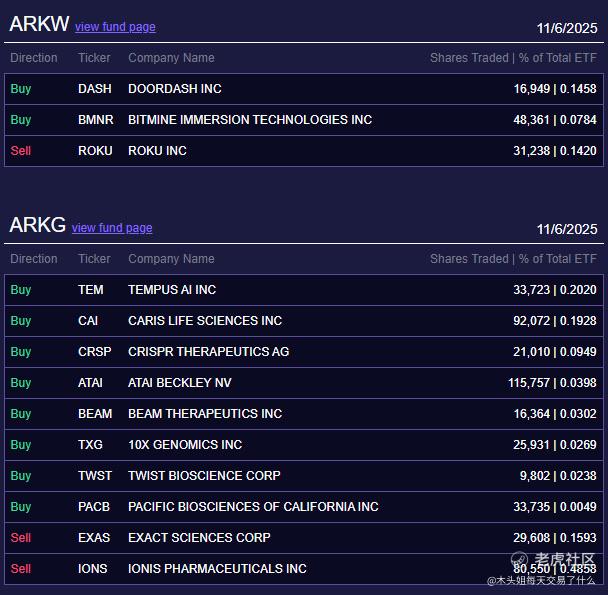Click the Buy label in CRSP row
The image size is (608, 595).
pos(21,352)
